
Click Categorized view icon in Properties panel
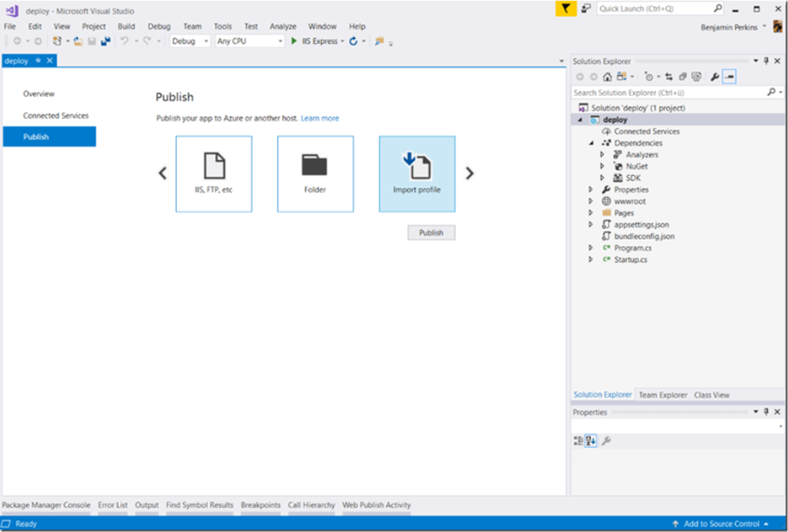[x=578, y=441]
